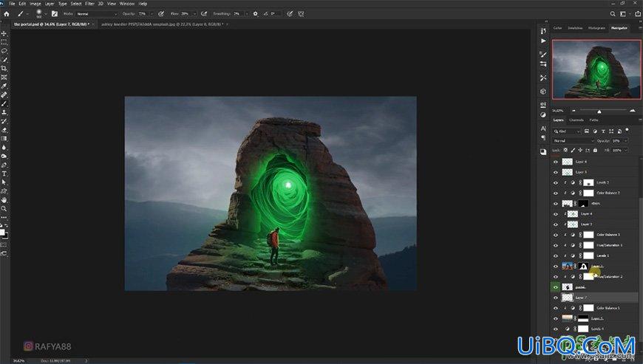Click the search icon at top right

613,13
